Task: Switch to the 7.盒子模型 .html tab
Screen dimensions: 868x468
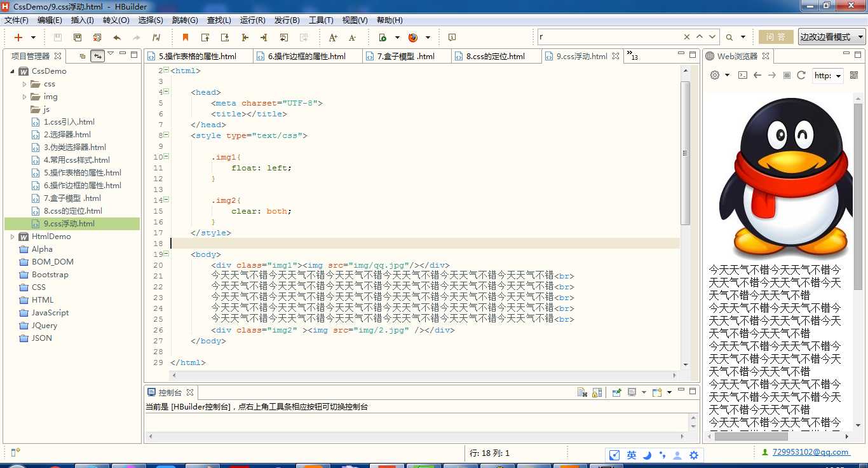Action: click(x=405, y=56)
